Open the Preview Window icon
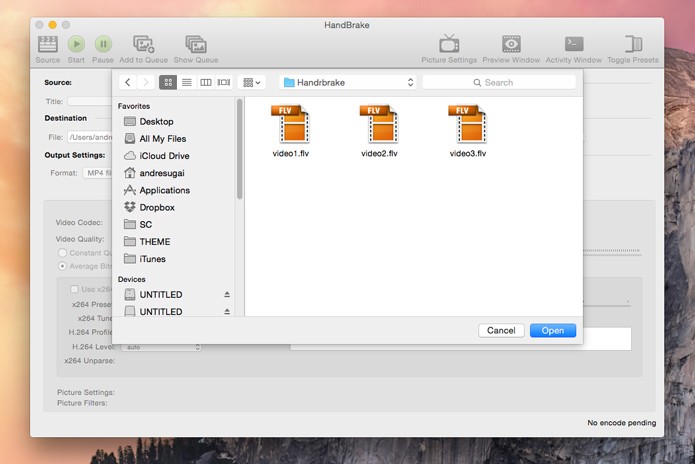 click(x=511, y=44)
